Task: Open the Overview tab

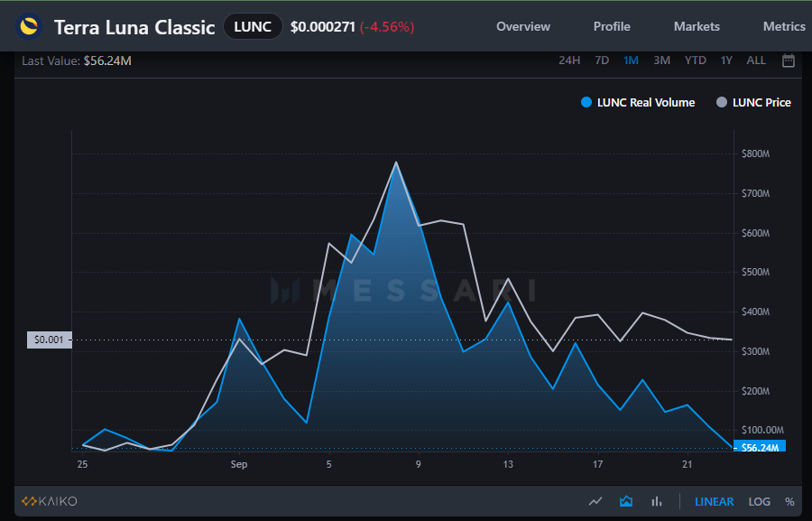Action: click(523, 26)
